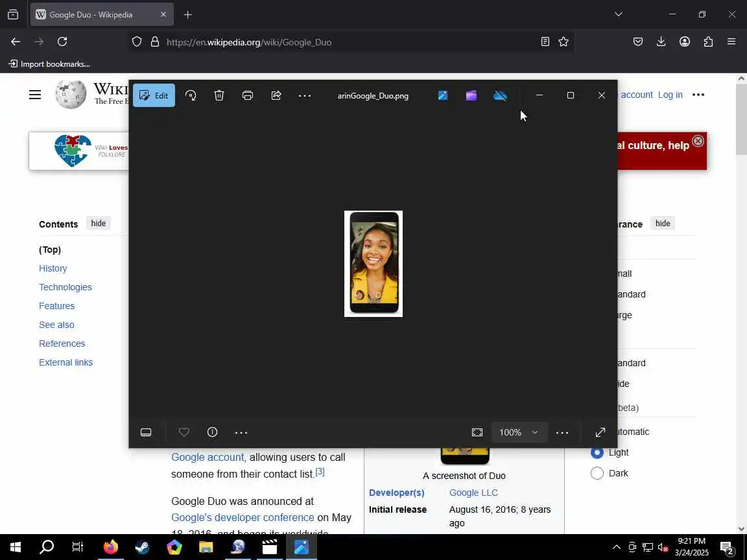Open the Firefox application menu
Viewport: 747px width, 560px height.
tap(731, 42)
